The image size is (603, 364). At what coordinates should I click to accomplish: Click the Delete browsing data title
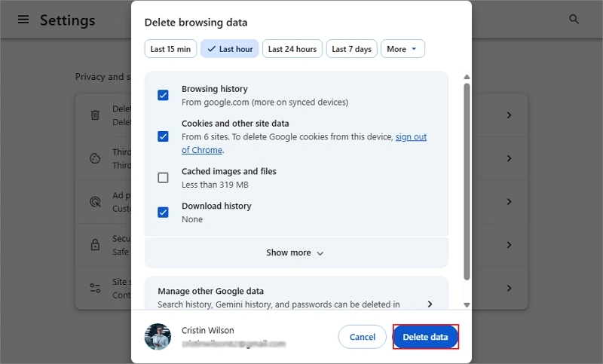pyautogui.click(x=196, y=23)
